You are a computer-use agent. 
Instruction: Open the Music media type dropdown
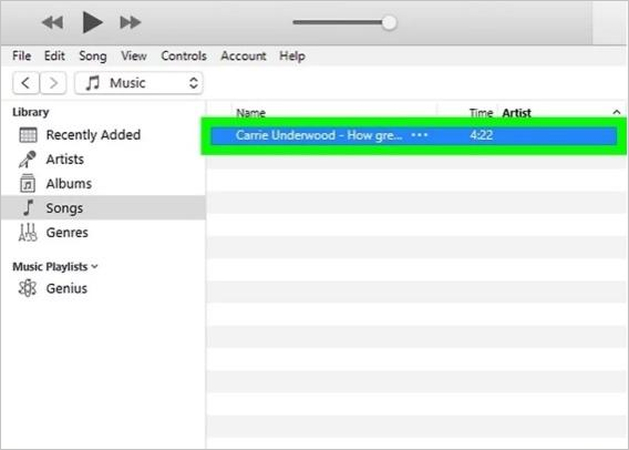(x=139, y=83)
